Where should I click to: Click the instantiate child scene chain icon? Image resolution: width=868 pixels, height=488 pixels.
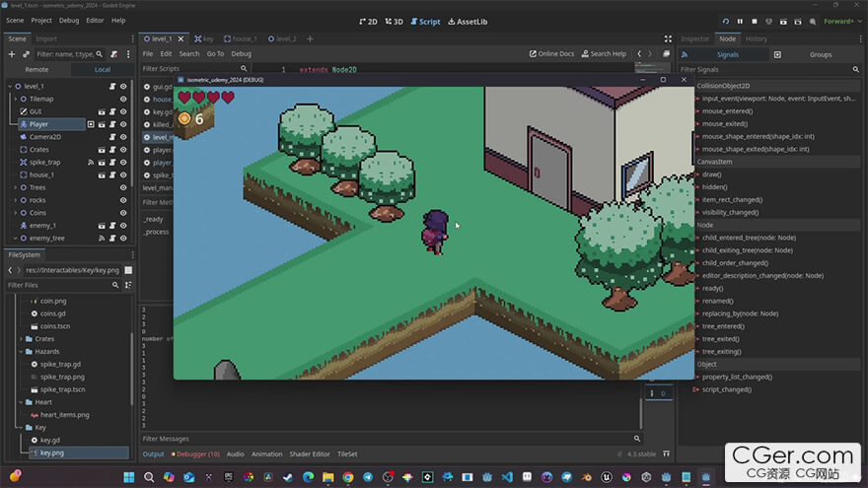click(26, 54)
